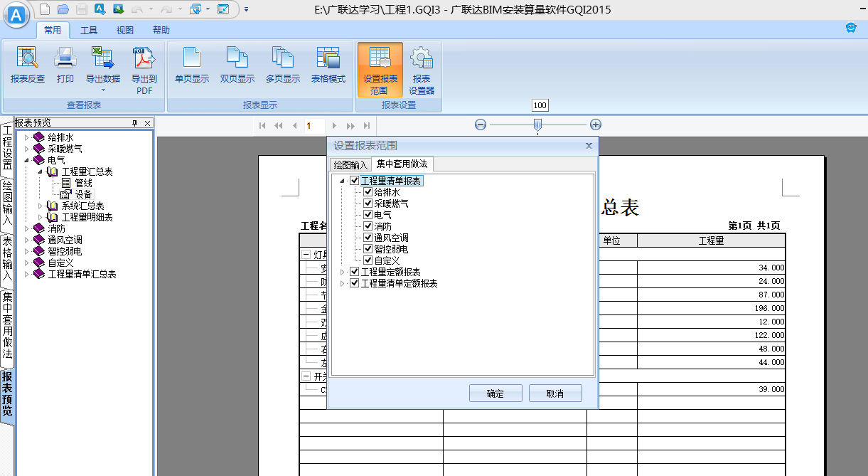Expand the 系统汇总表 node in report tree

[x=41, y=206]
